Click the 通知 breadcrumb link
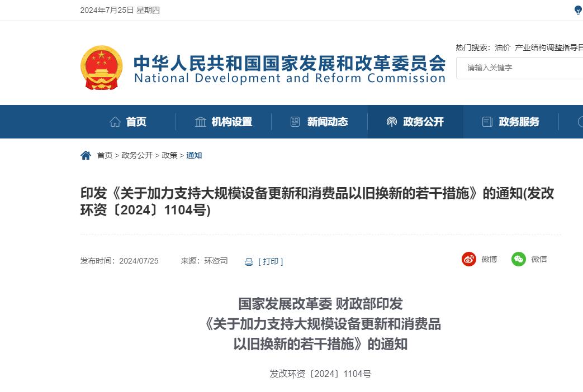The height and width of the screenshot is (392, 583). [194, 155]
